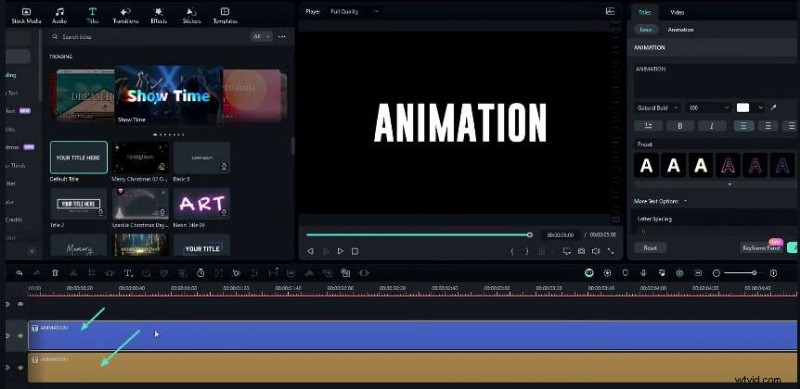Screen dimensions: 800x389
Task: Click the timeline zoom slider handle
Action: (x=754, y=273)
